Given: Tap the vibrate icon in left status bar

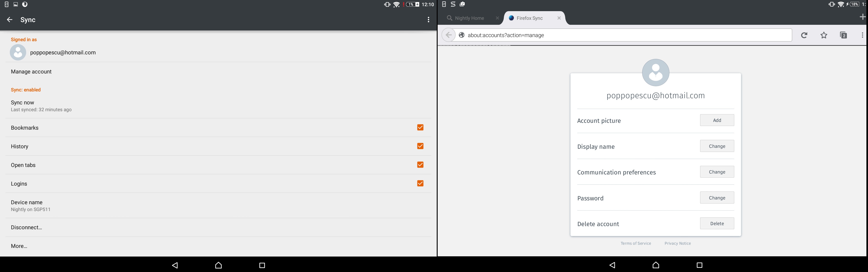Looking at the screenshot, I should (387, 4).
